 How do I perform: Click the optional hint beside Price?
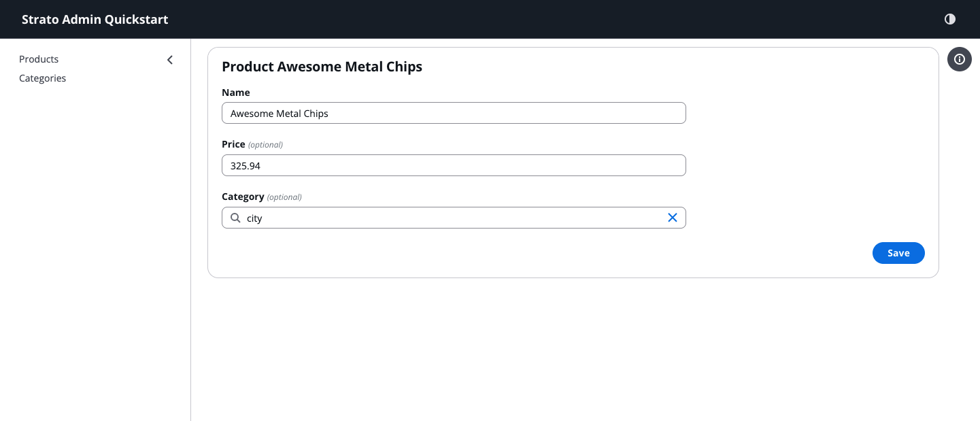point(265,145)
